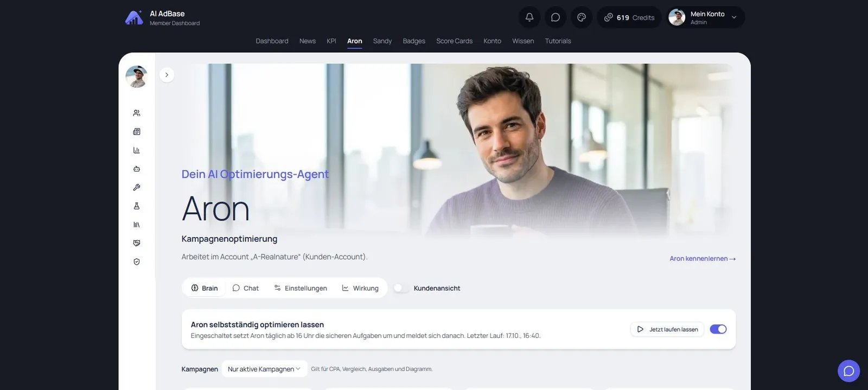Open the robot icon in sidebar
The width and height of the screenshot is (868, 390).
click(x=137, y=169)
